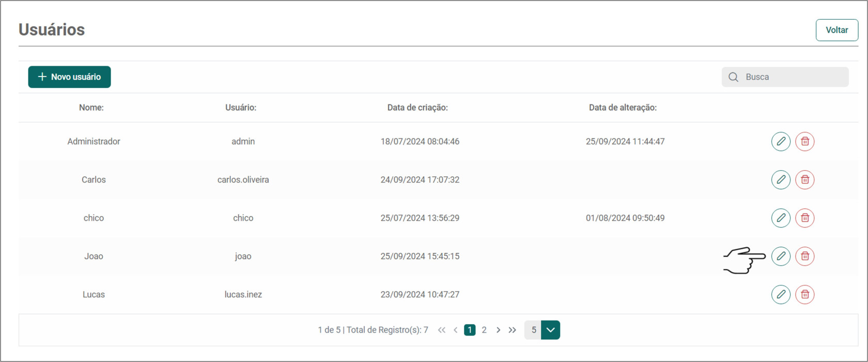Viewport: 868px width, 362px height.
Task: Edit the Joao user entry
Action: pos(781,256)
